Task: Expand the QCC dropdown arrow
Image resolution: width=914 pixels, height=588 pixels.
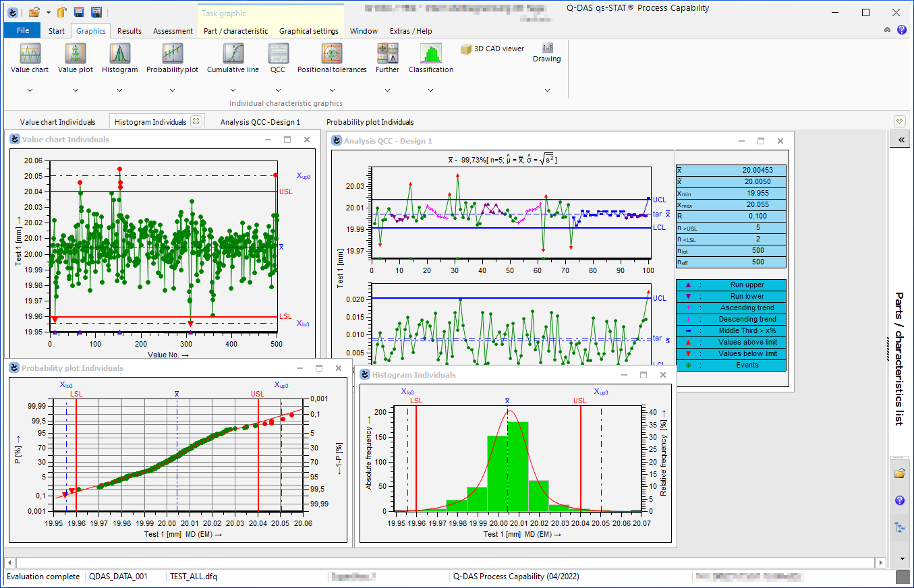Action: (x=278, y=90)
